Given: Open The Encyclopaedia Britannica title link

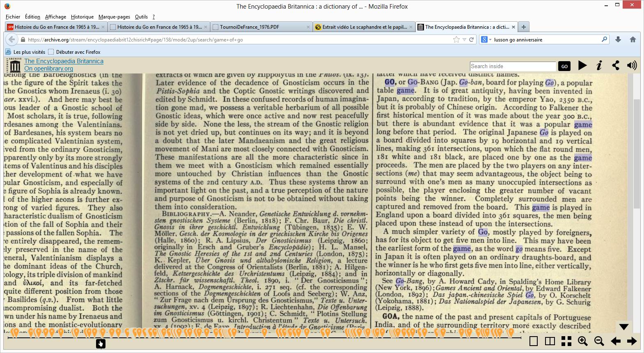Looking at the screenshot, I should (64, 61).
